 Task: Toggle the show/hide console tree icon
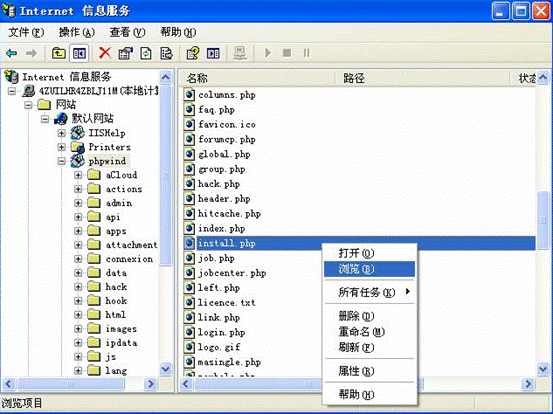(x=79, y=53)
